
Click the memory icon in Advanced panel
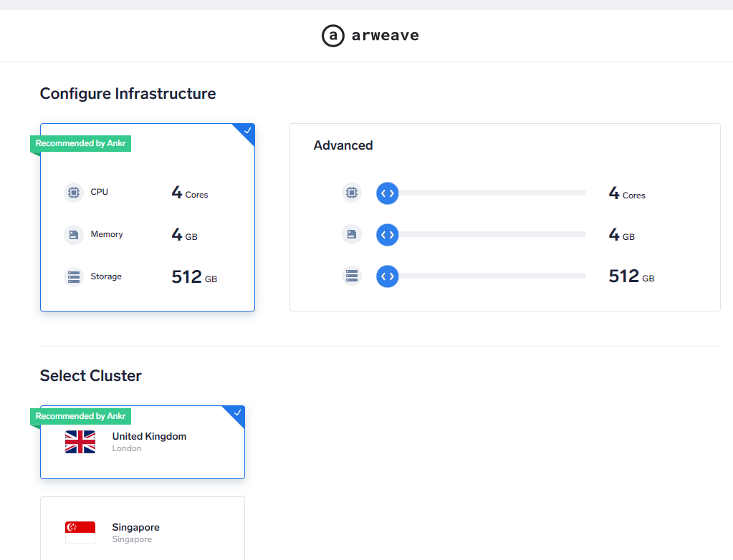(352, 234)
